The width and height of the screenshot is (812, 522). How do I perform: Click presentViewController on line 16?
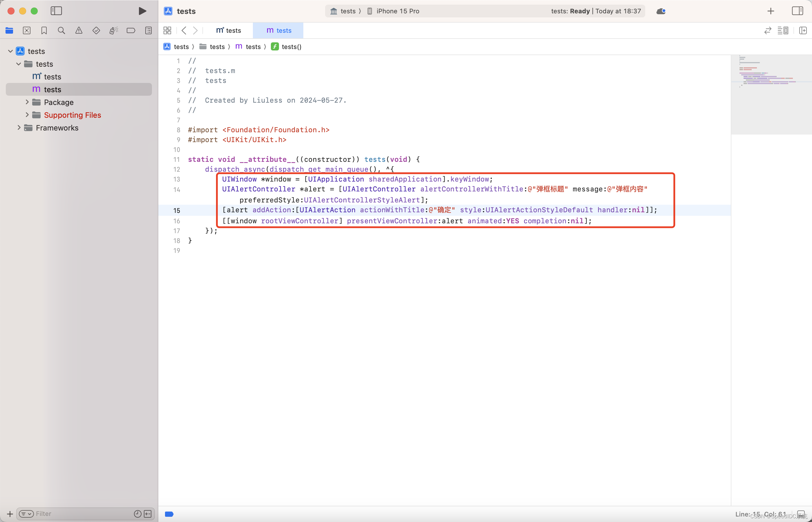(x=392, y=221)
